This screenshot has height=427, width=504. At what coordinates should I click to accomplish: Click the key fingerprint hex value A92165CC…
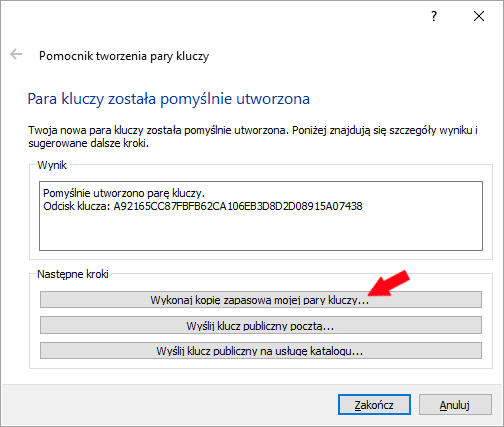(x=238, y=206)
